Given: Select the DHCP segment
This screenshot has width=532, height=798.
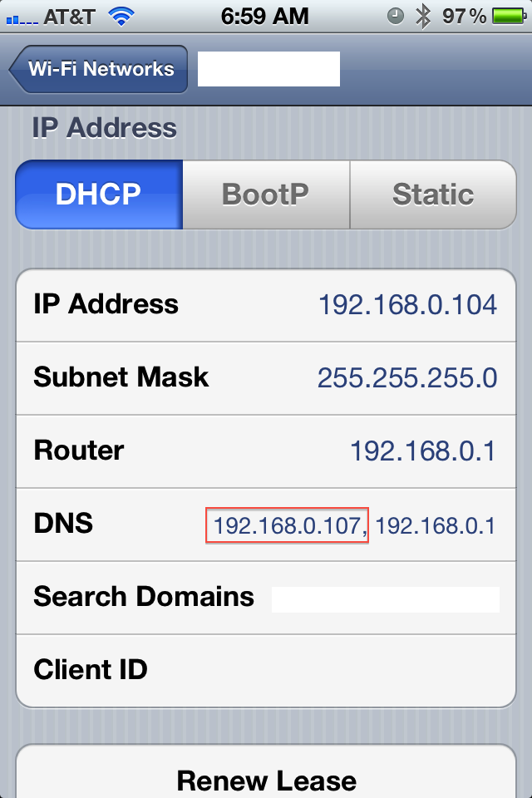Looking at the screenshot, I should coord(99,195).
